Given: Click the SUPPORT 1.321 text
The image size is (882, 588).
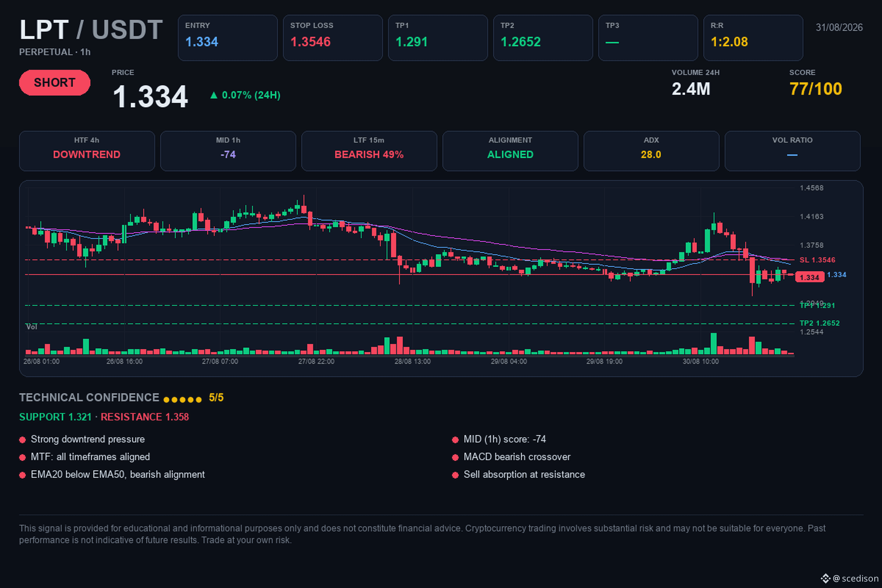Looking at the screenshot, I should tap(55, 417).
